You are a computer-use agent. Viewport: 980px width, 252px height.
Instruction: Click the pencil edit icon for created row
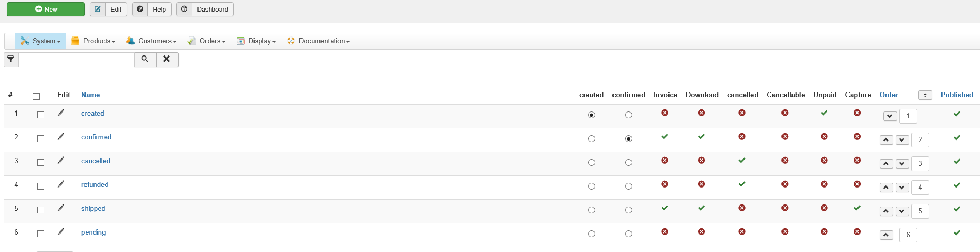tap(61, 113)
